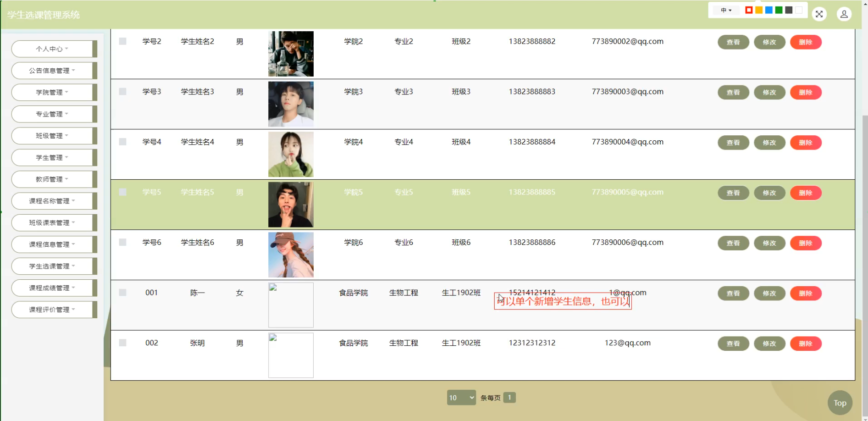The height and width of the screenshot is (421, 868).
Task: Tick the checkbox for 学号6 row
Action: click(122, 242)
